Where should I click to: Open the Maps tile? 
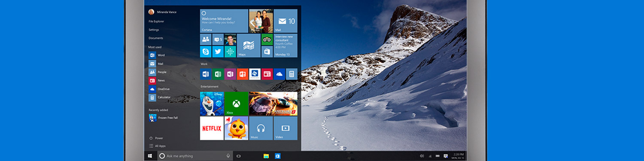[x=249, y=46]
